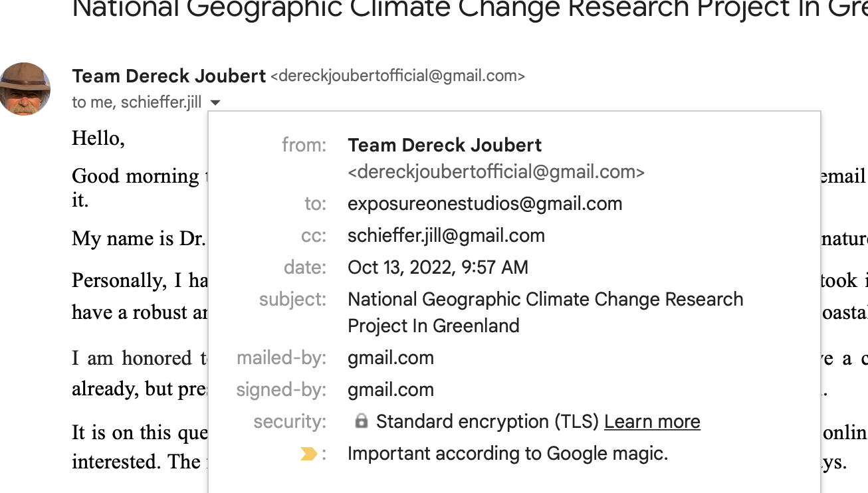The width and height of the screenshot is (868, 493).
Task: Click the signed-by gmail.com value
Action: [390, 390]
